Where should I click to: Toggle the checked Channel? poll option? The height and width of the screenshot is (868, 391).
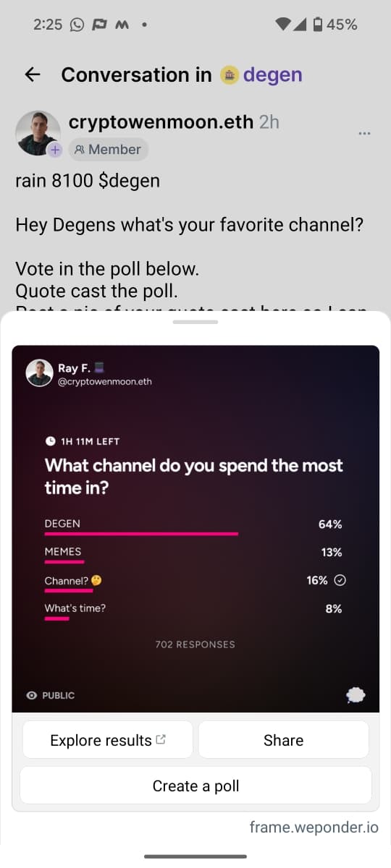193,584
